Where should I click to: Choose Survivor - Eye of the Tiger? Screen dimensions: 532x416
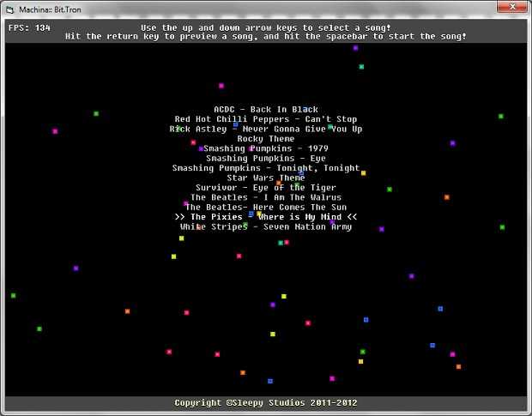click(266, 188)
